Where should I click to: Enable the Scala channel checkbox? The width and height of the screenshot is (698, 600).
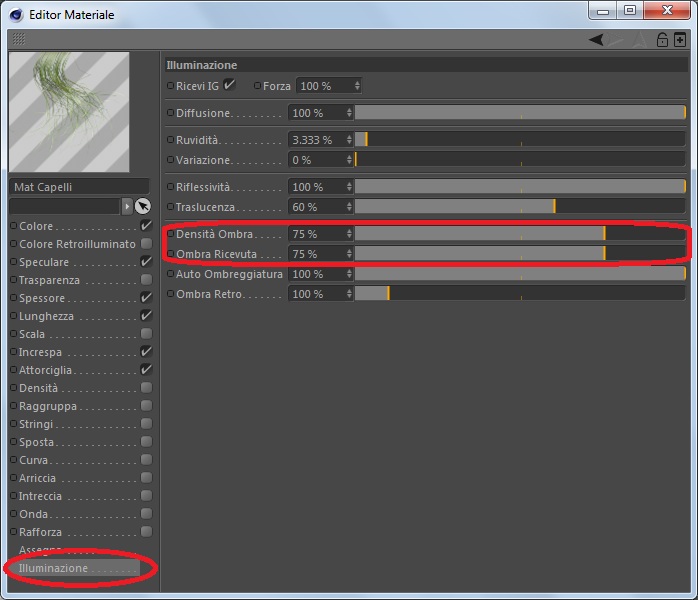click(x=146, y=333)
